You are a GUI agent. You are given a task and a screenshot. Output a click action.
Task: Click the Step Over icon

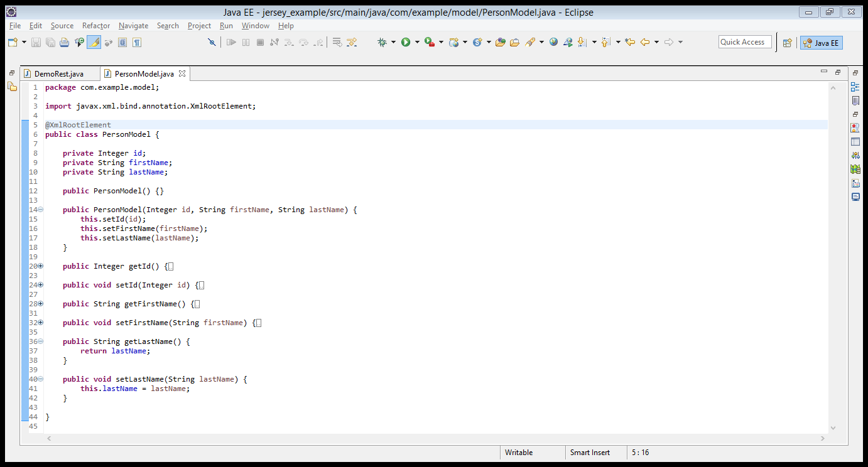pos(304,42)
